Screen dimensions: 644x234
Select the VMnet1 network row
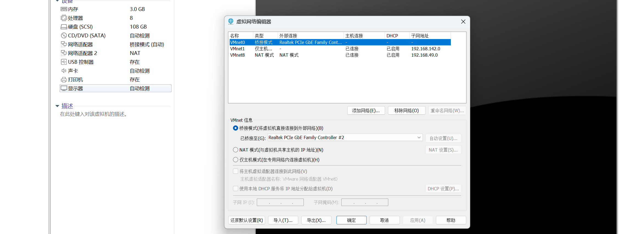(340, 49)
